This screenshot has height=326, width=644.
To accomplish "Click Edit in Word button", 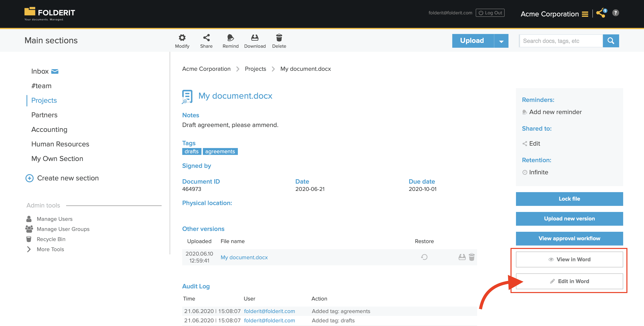I will [569, 281].
